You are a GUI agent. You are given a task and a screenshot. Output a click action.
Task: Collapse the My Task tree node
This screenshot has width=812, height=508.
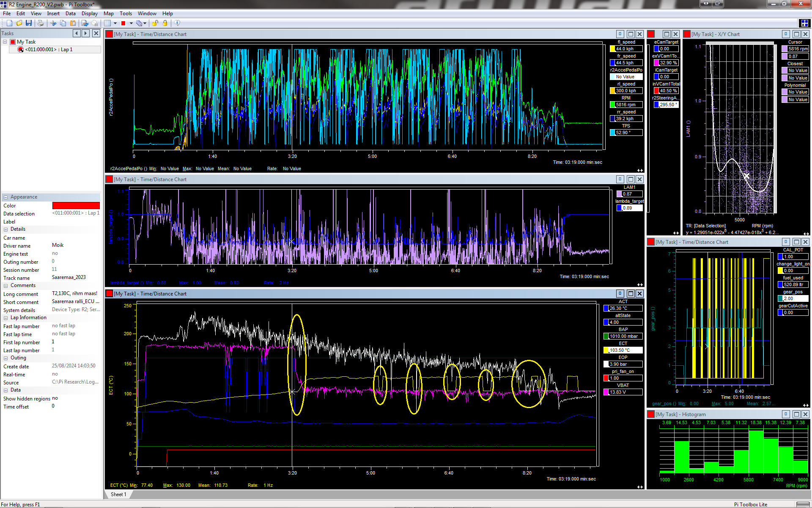[5, 42]
